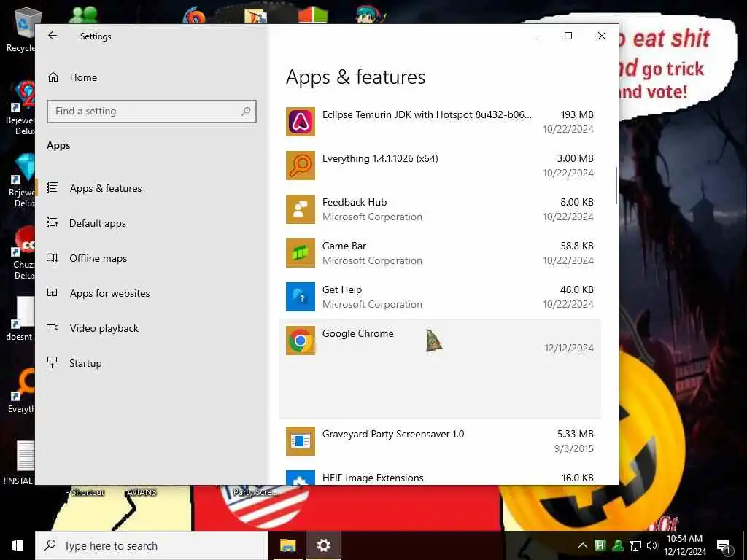Select the Recycle Bin desktop icon
Viewport: 747px width, 560px height.
(20, 31)
